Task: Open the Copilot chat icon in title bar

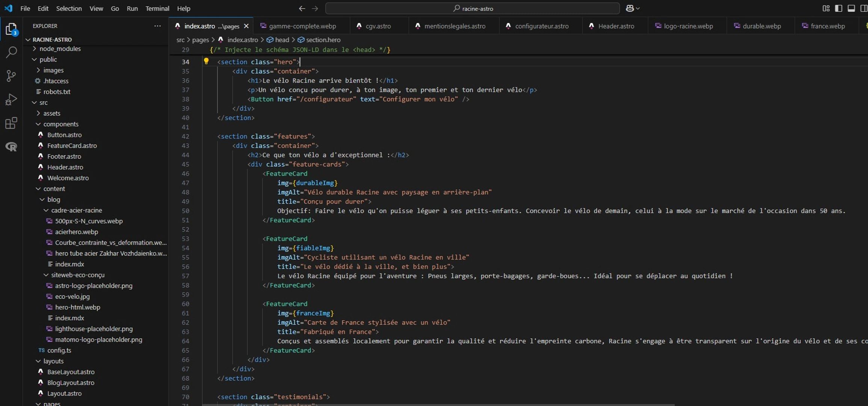Action: (x=630, y=8)
